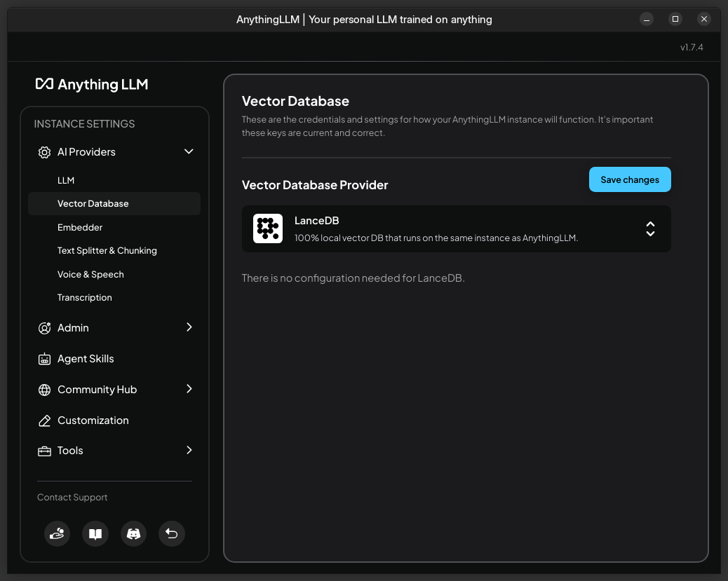
Task: Open Text Splitter & Chunking settings
Action: tap(107, 250)
